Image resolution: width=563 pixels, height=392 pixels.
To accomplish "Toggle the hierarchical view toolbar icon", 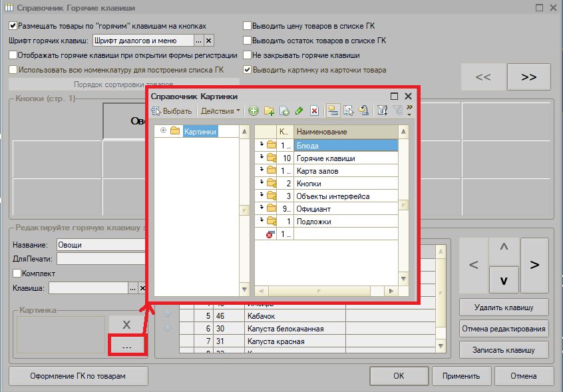I will point(333,111).
